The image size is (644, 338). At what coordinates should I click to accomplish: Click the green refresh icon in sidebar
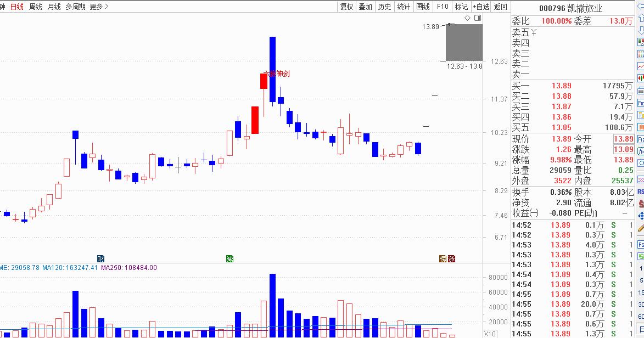pyautogui.click(x=640, y=256)
